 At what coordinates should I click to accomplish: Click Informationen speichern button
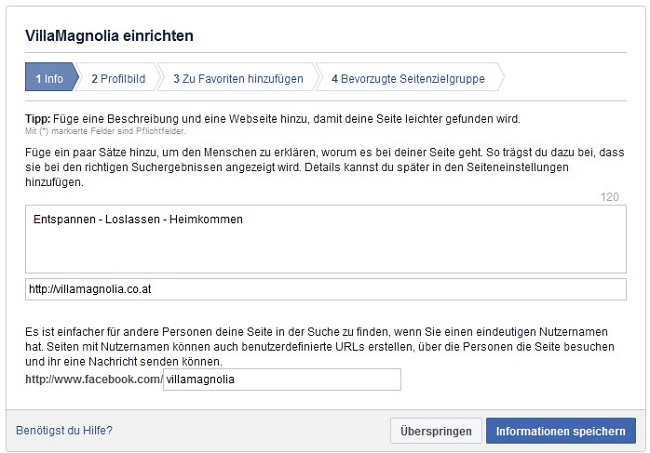(560, 431)
